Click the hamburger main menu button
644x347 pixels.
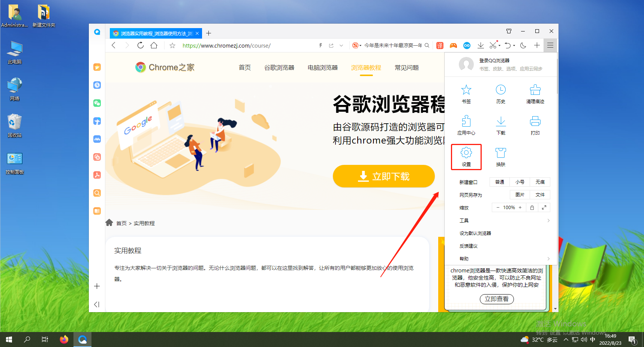point(550,45)
